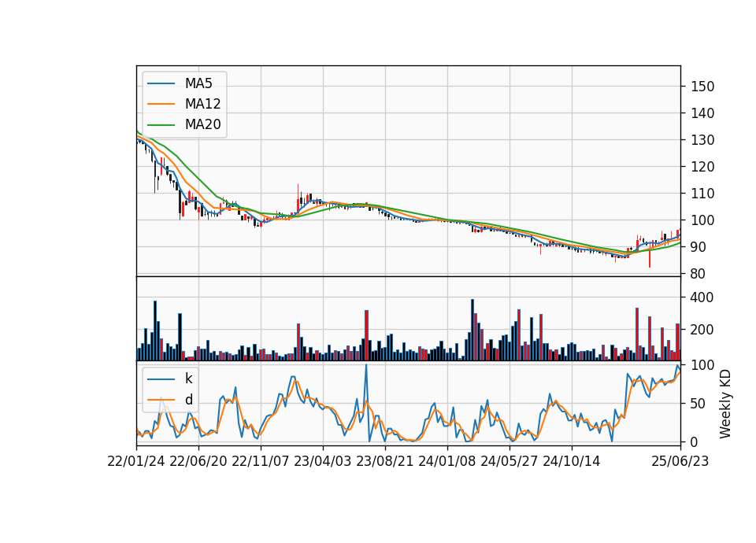
Task: Click the orange MA12 legend line sample
Action: click(x=161, y=104)
